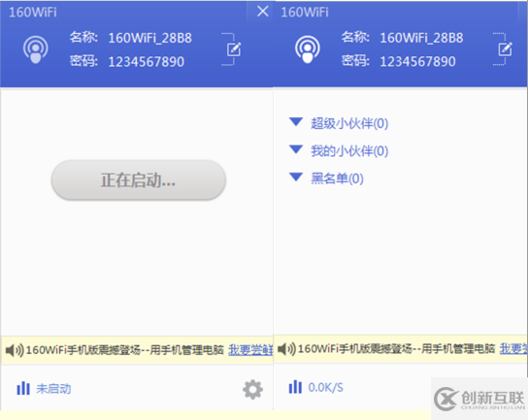Collapse the 超级小伙伴(0) group

296,122
